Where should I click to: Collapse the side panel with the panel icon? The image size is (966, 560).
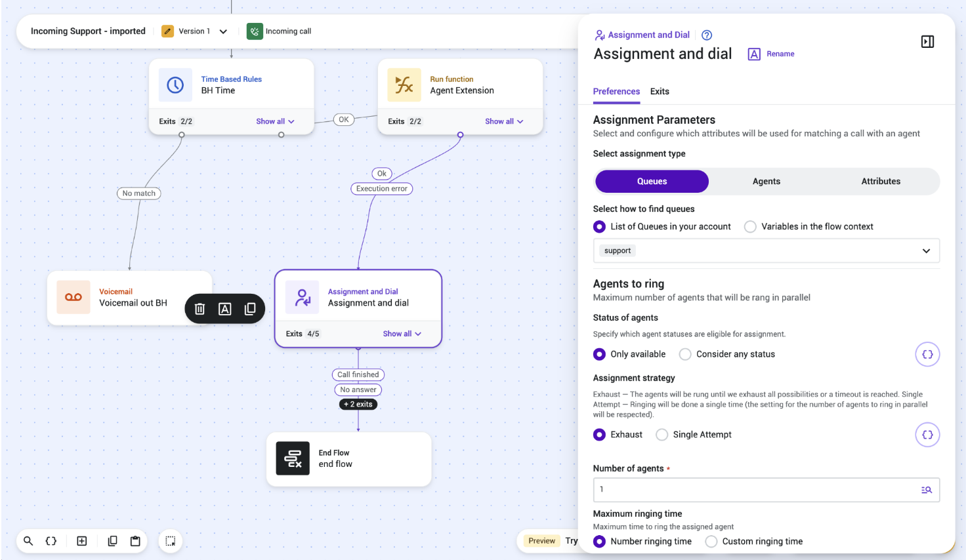click(927, 42)
